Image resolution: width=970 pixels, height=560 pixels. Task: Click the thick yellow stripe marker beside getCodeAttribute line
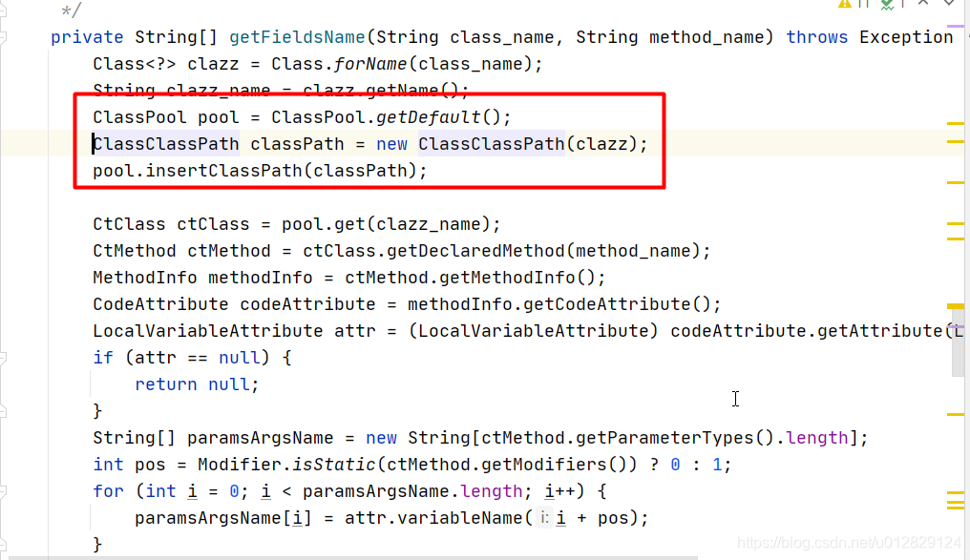956,306
